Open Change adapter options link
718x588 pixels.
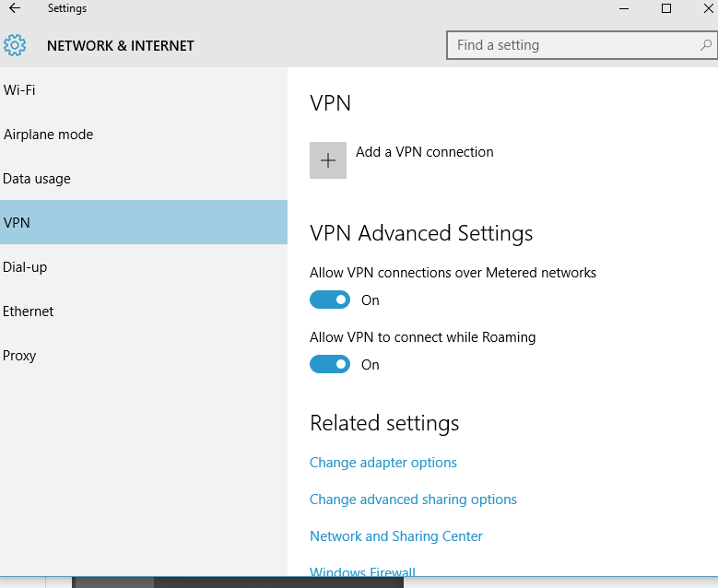coord(383,463)
